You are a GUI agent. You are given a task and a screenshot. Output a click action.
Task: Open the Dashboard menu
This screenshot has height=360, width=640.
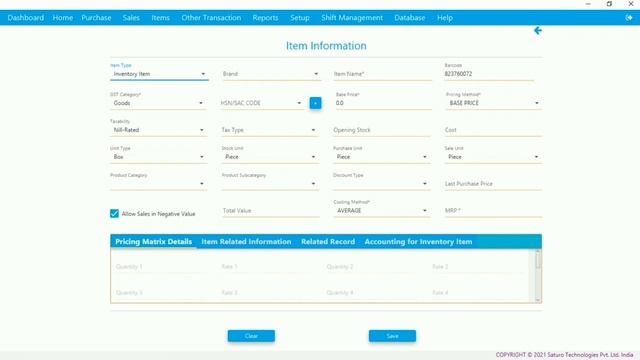pyautogui.click(x=26, y=18)
